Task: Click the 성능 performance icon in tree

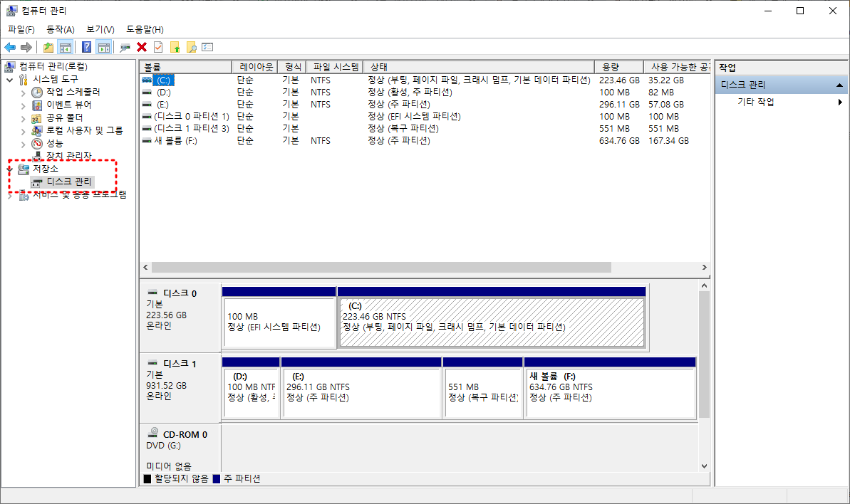Action: coord(37,144)
